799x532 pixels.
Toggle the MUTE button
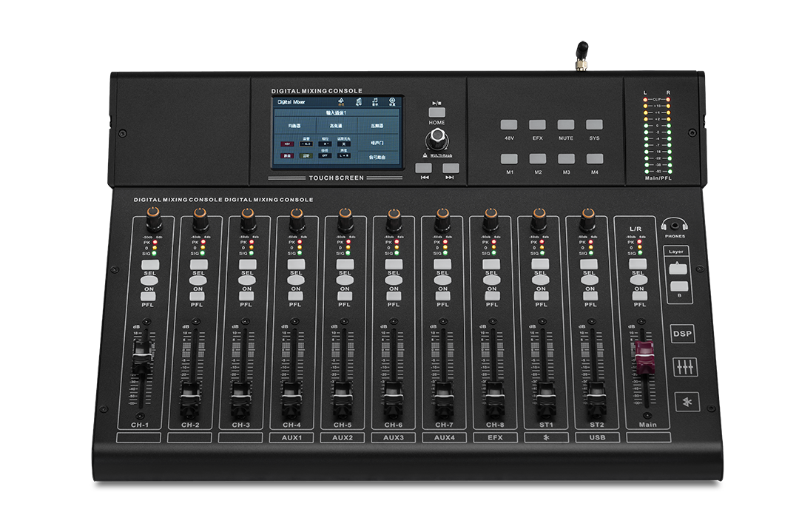[x=566, y=125]
